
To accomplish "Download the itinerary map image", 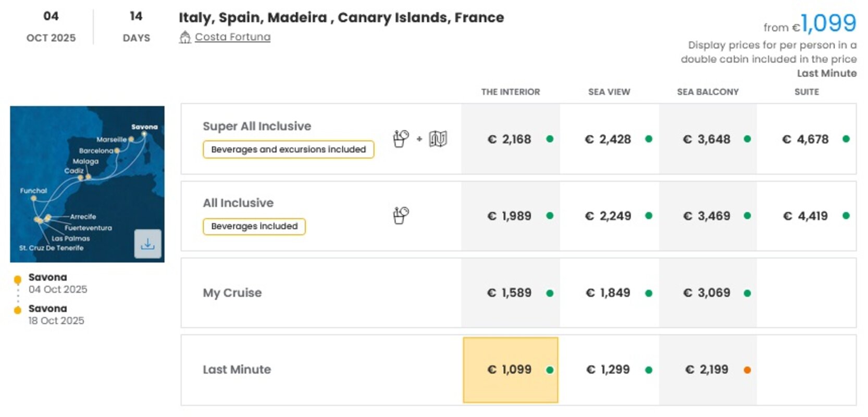I will pyautogui.click(x=147, y=243).
